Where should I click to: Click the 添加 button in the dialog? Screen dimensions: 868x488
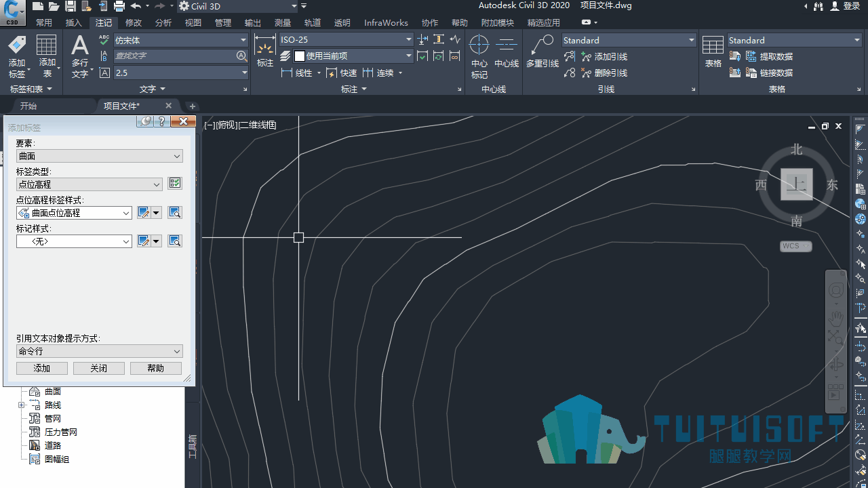(42, 368)
